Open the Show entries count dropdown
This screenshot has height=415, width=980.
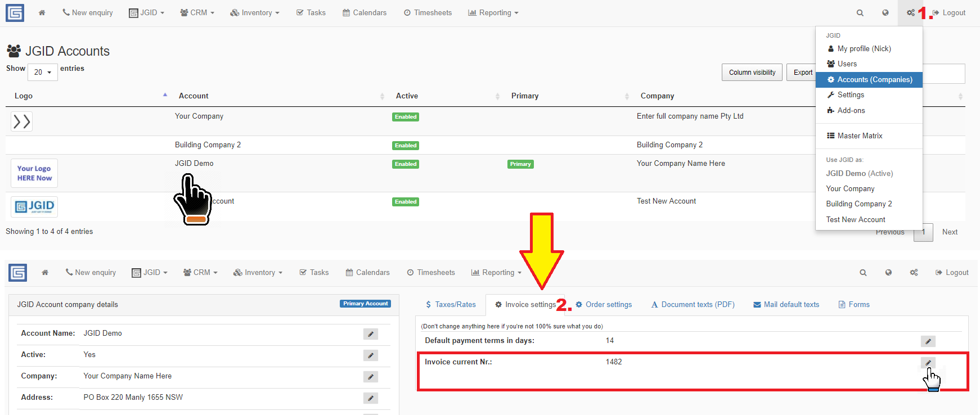[x=43, y=72]
